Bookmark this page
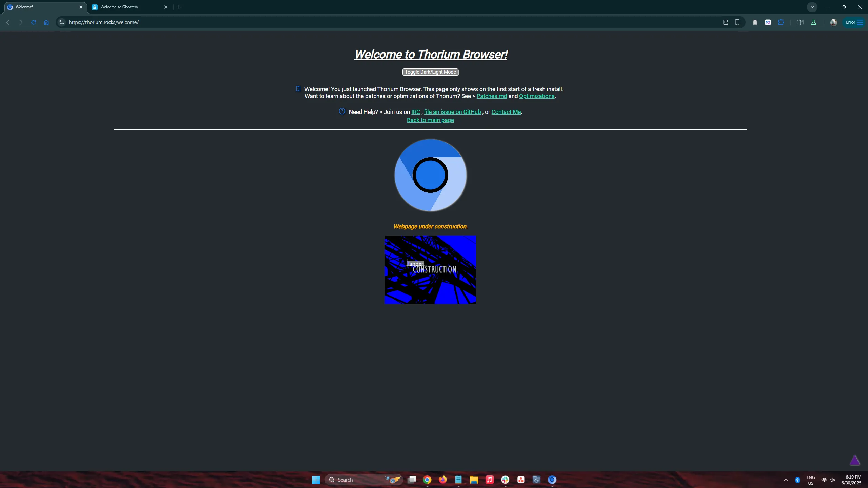The width and height of the screenshot is (868, 488). (x=737, y=22)
